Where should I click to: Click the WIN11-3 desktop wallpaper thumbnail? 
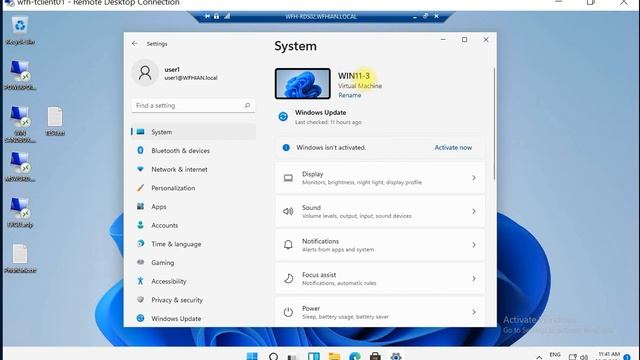[x=302, y=83]
